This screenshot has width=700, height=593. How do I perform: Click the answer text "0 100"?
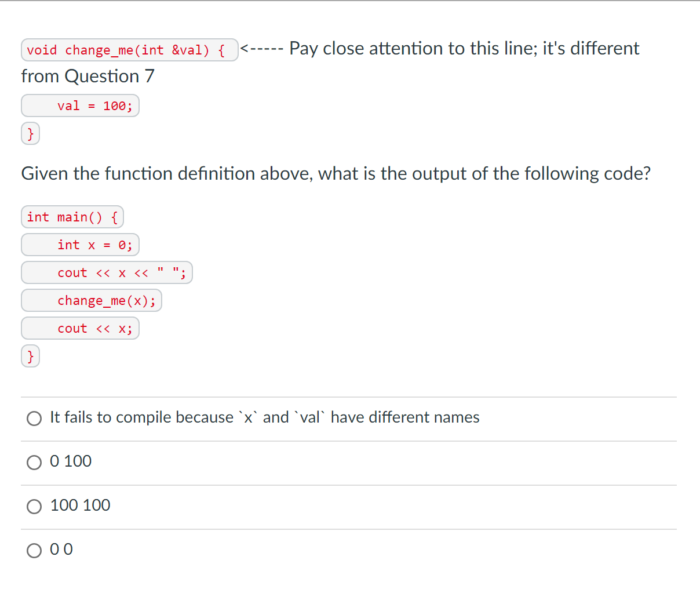(71, 461)
